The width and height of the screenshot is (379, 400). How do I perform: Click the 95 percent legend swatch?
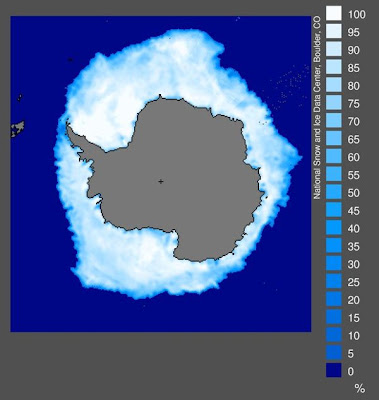334,31
